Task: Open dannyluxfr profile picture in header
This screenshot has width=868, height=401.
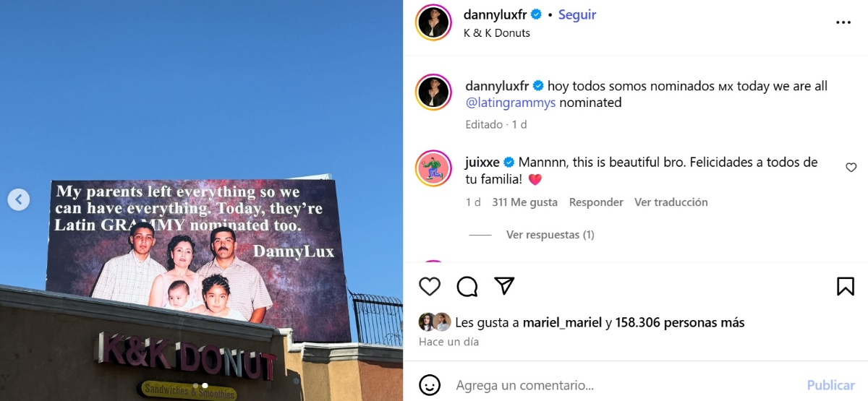Action: (433, 22)
